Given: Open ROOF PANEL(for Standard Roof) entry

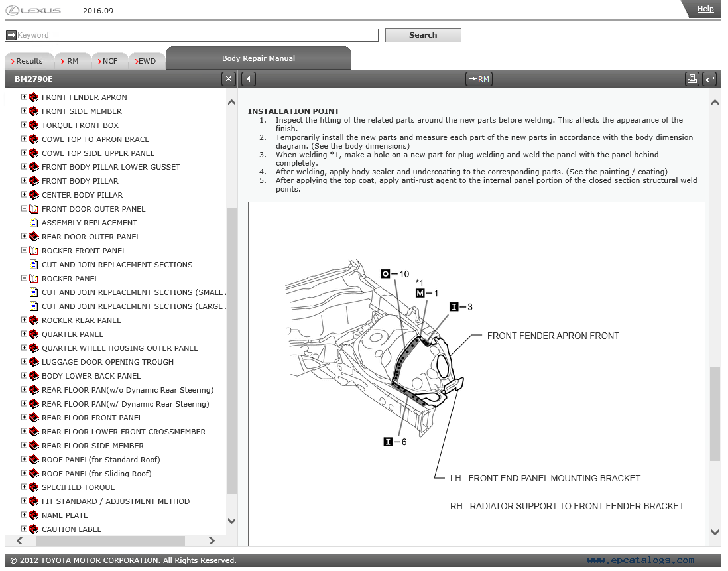Looking at the screenshot, I should coord(101,460).
